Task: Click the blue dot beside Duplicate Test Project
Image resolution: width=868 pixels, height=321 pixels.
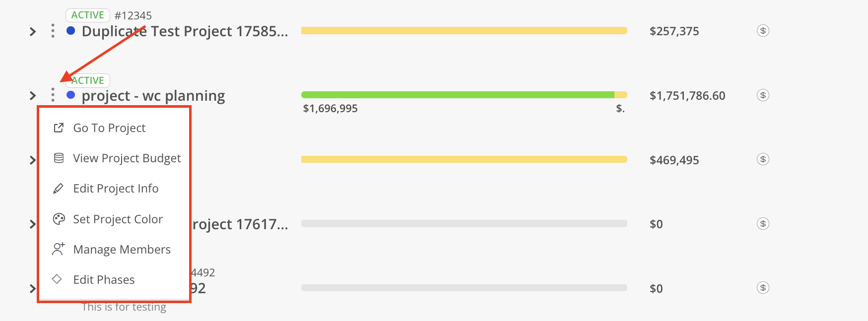Action: (x=70, y=31)
